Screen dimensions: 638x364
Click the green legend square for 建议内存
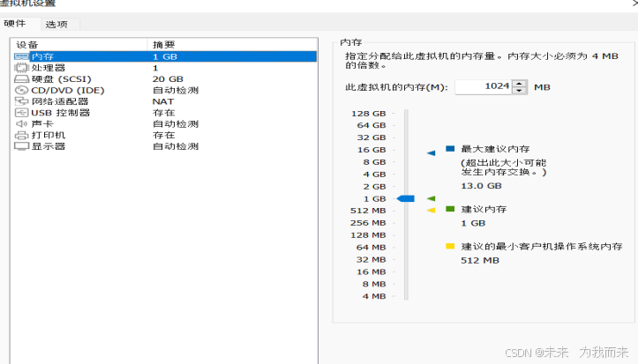click(450, 209)
